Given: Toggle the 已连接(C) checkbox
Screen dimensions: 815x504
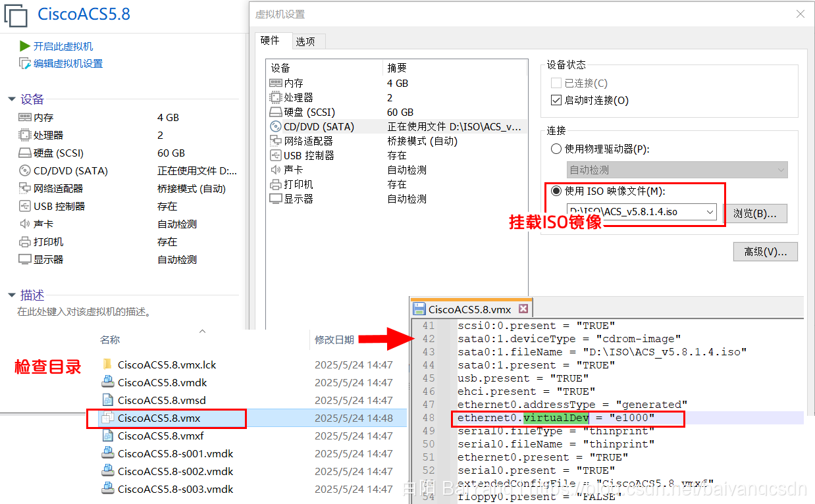Looking at the screenshot, I should tap(556, 84).
